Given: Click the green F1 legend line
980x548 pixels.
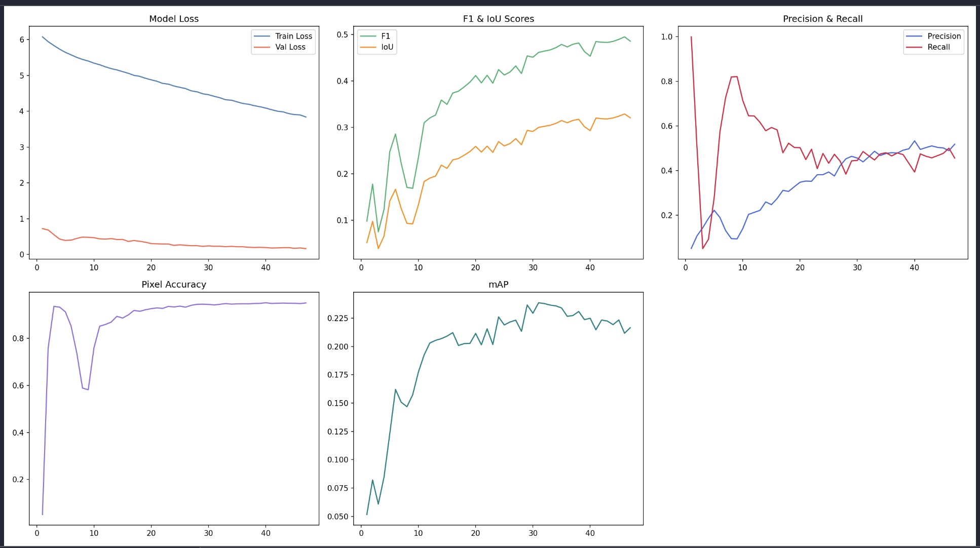Looking at the screenshot, I should [x=368, y=36].
